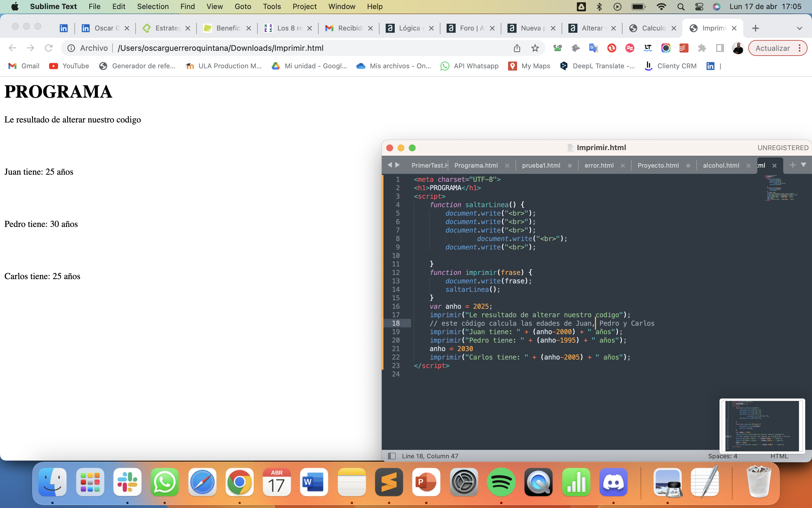Open Slack from the Dock

[127, 482]
